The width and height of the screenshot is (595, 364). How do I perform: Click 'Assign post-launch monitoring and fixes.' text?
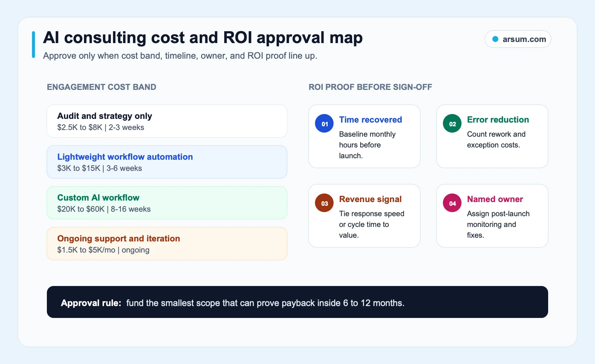point(498,224)
